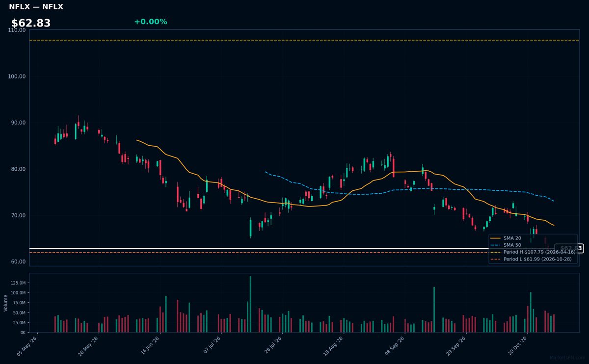Click the 18 Aug '26 date label
The image size is (589, 364).
coord(333,345)
